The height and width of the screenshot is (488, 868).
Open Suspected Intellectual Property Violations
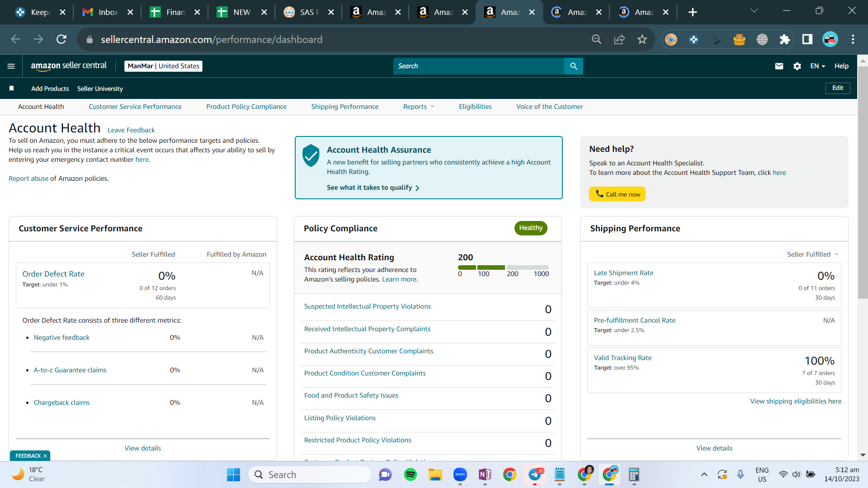tap(368, 306)
